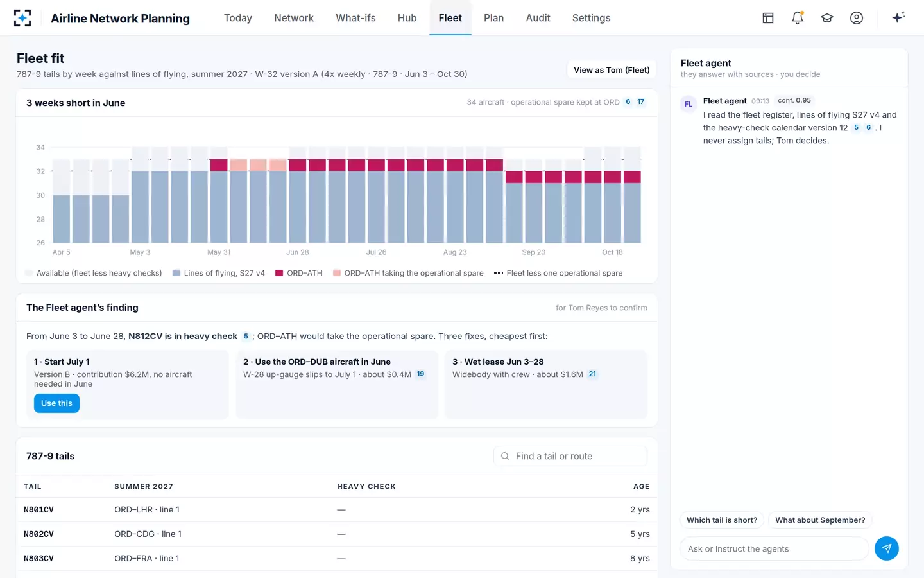Select tail N803CV row
The height and width of the screenshot is (578, 924).
pyautogui.click(x=337, y=559)
